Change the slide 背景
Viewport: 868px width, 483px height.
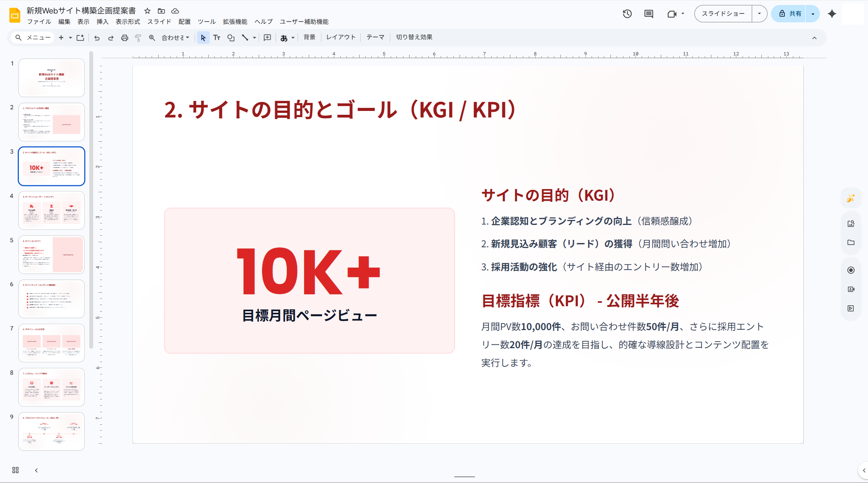[309, 37]
